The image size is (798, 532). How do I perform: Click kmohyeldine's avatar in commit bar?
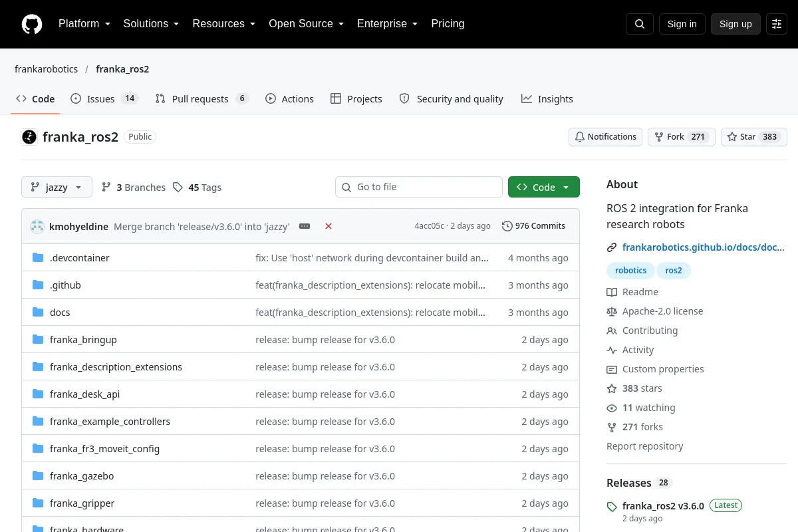point(37,226)
